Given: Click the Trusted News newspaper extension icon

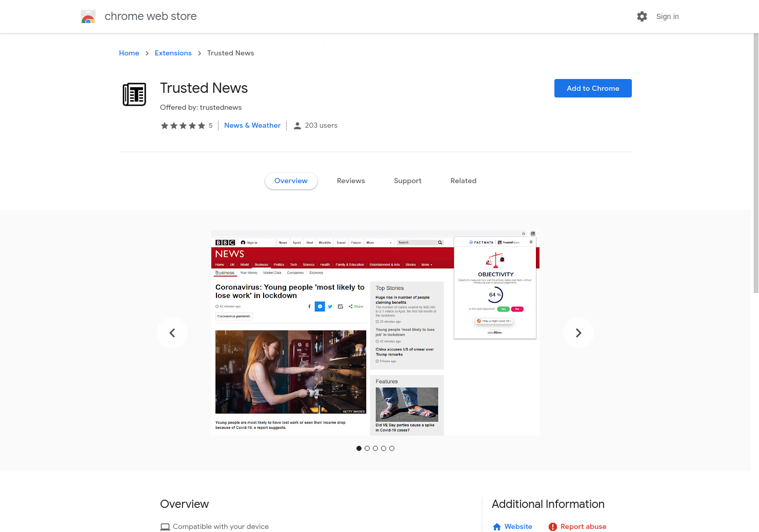Looking at the screenshot, I should pos(134,94).
